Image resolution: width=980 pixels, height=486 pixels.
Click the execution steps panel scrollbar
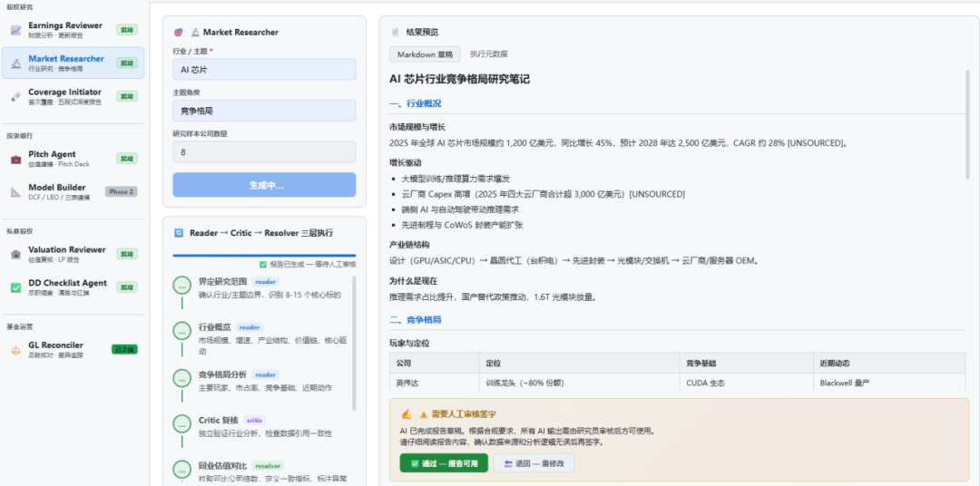[355, 344]
